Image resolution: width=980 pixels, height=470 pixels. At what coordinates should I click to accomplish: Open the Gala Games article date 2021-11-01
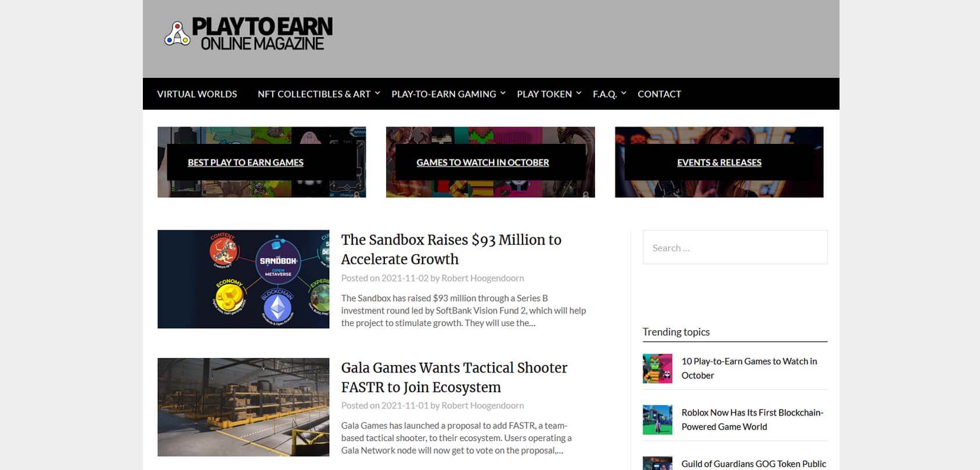pyautogui.click(x=405, y=406)
